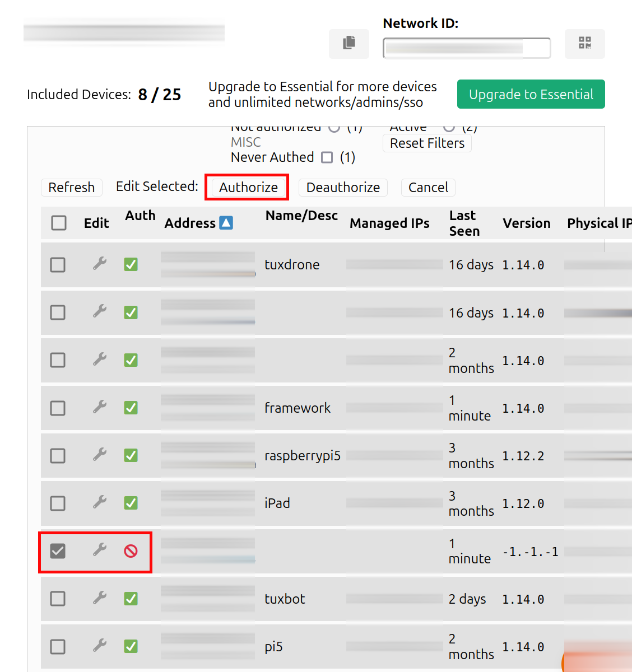Click '16 days' last seen for tuxdrone
This screenshot has height=672, width=632.
point(471,265)
